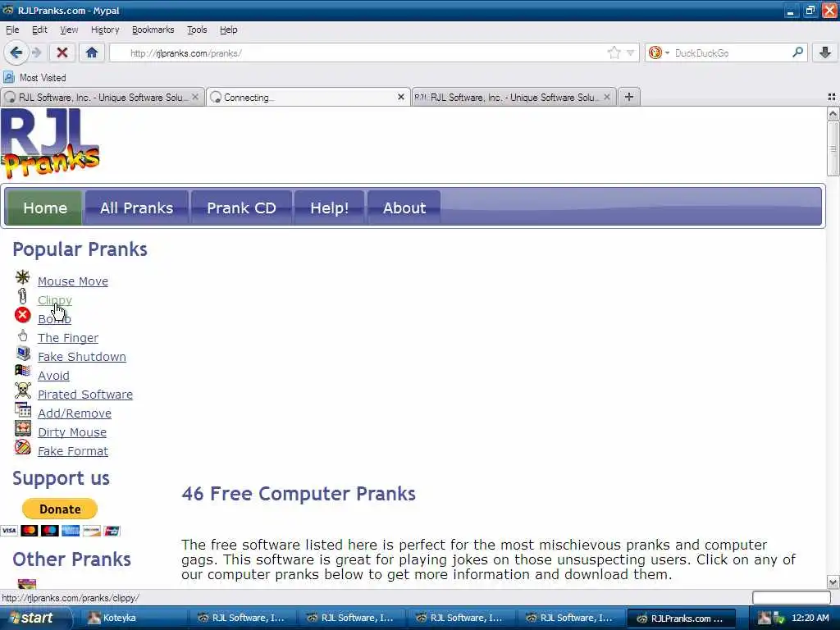Screen dimensions: 840x630
Task: Bookmark this page with the star icon
Action: [x=614, y=52]
